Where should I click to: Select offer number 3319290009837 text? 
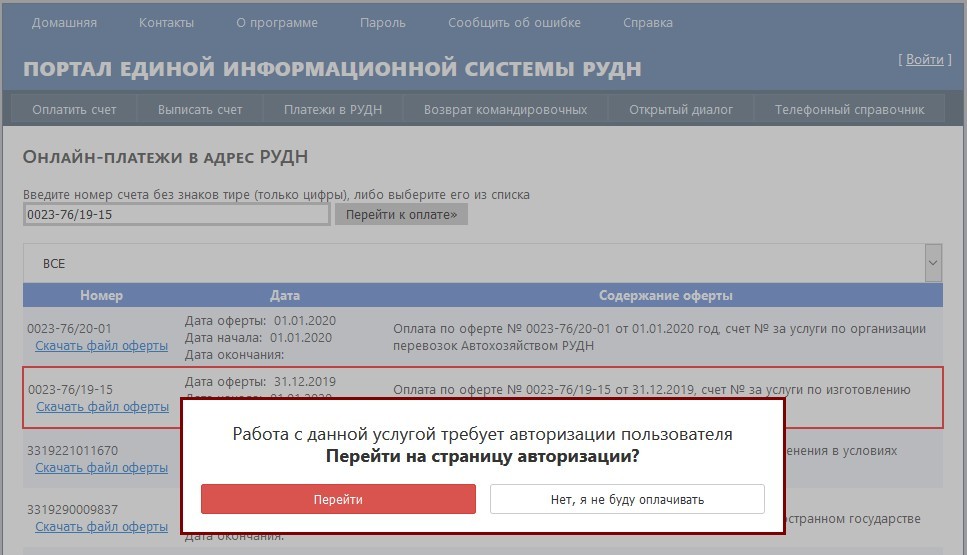coord(72,510)
